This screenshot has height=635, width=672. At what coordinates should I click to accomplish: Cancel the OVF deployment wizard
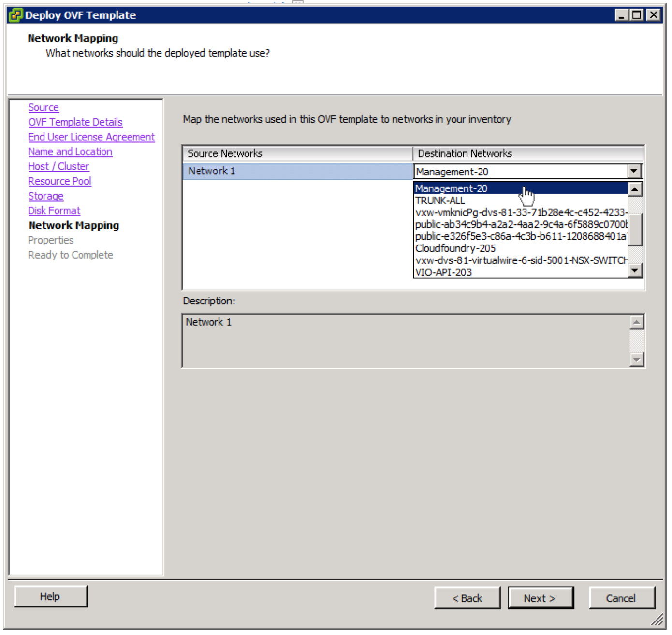621,599
